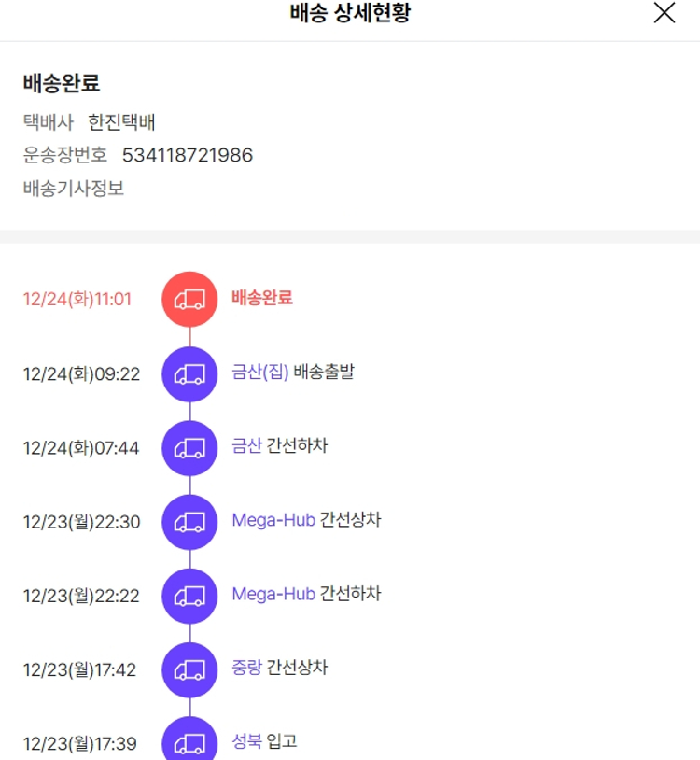Click the red 배송완료 status text in timeline

tap(262, 298)
